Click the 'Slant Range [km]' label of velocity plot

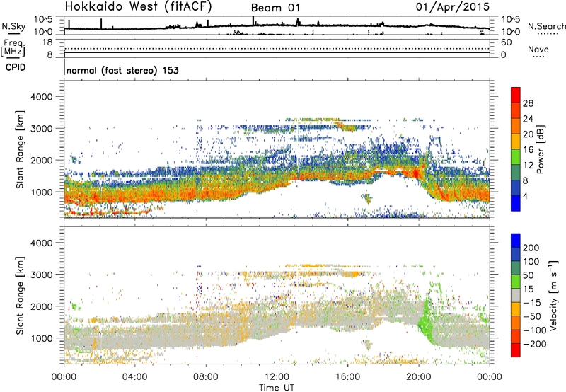pos(20,296)
